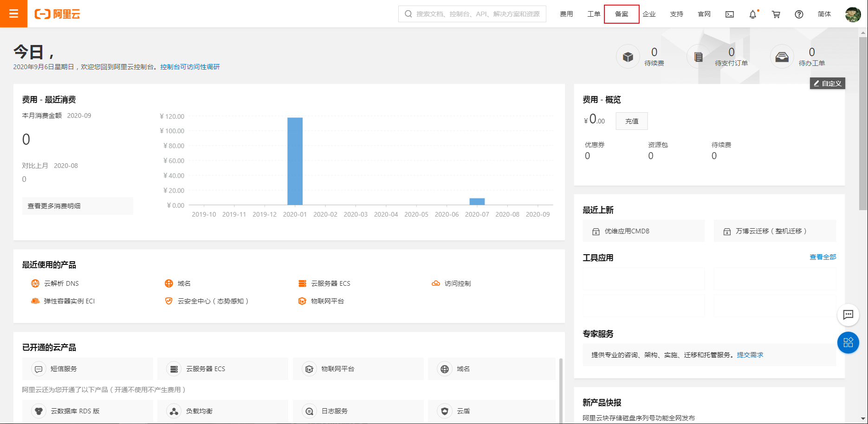Focus the top search input field
The image size is (868, 424).
[472, 14]
